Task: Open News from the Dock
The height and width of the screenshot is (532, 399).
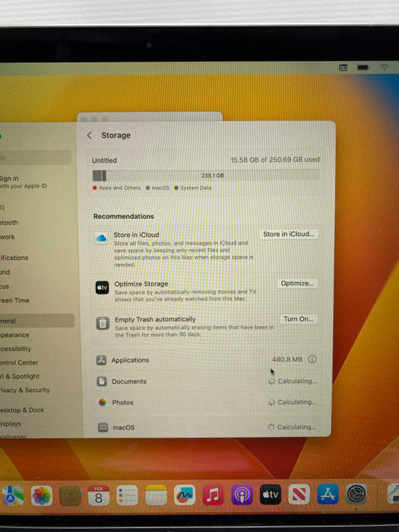Action: coord(299,494)
